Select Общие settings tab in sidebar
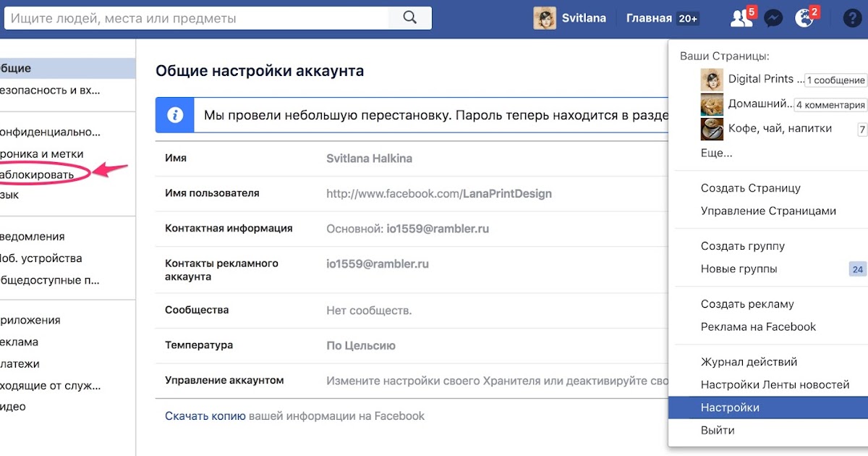The image size is (868, 456). click(67, 69)
